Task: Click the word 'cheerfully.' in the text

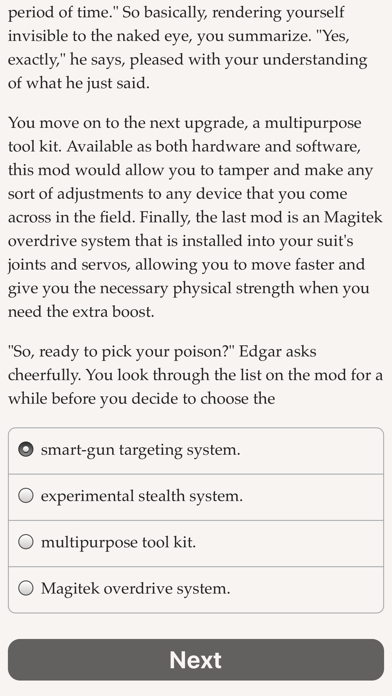Action: pyautogui.click(x=45, y=376)
